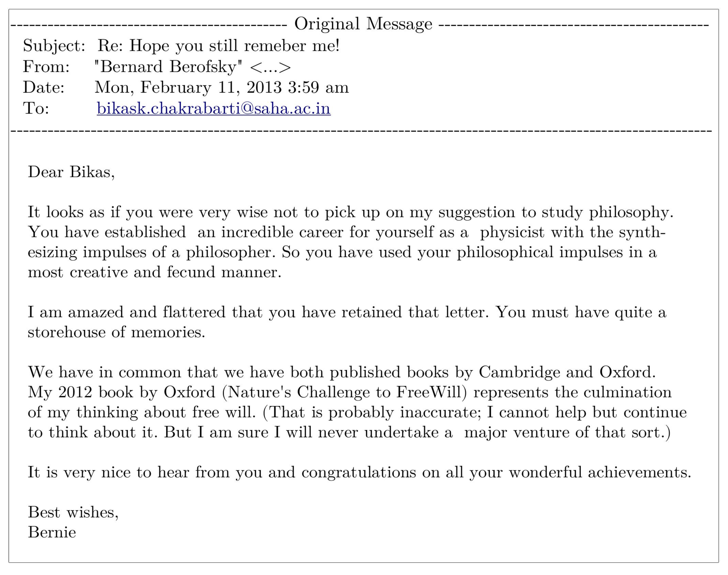Click the "Bernie" signature
This screenshot has width=728, height=575.
pos(52,532)
